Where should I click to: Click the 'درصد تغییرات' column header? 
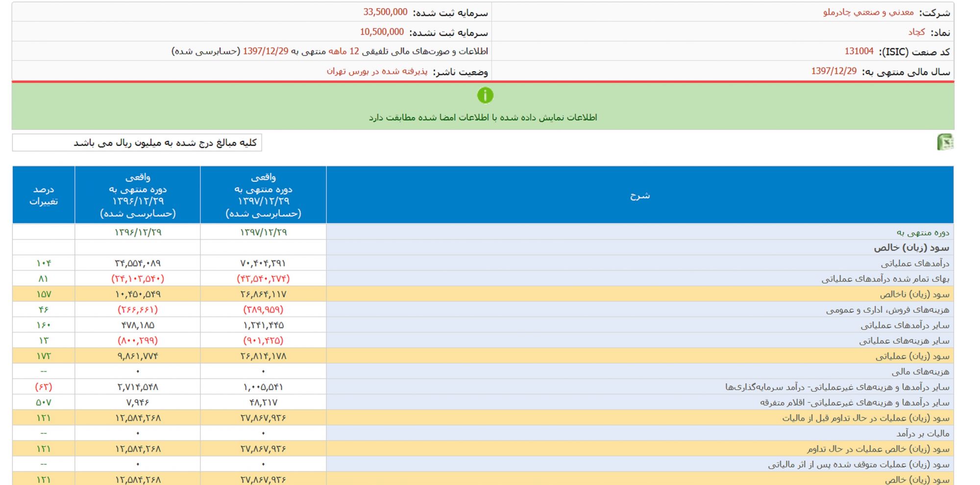[x=44, y=195]
